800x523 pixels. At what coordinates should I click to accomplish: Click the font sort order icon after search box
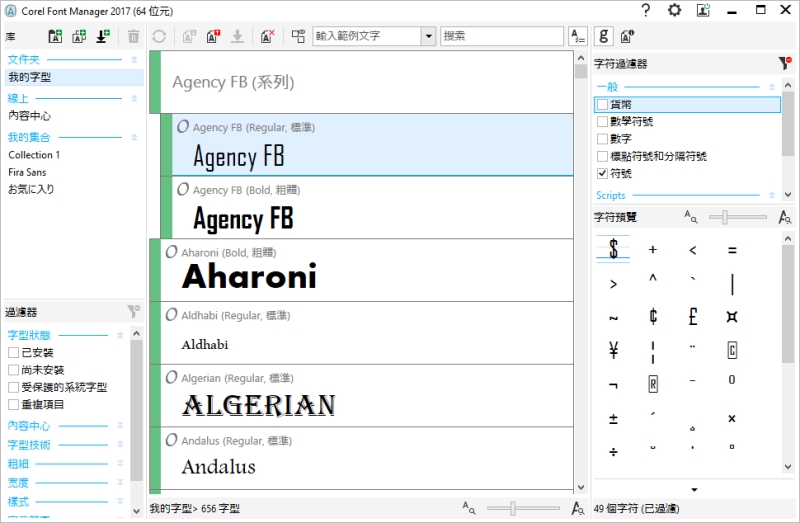(x=578, y=36)
